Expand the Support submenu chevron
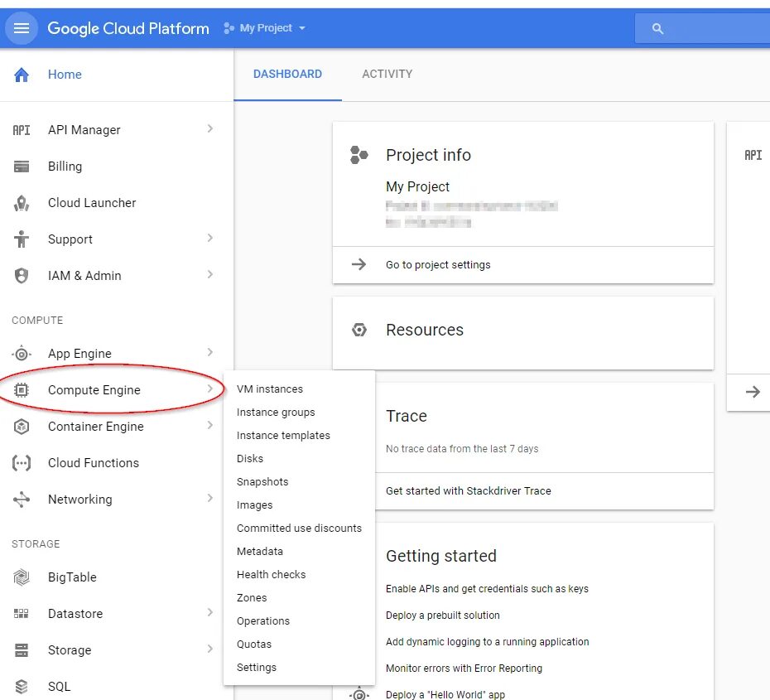 coord(210,239)
